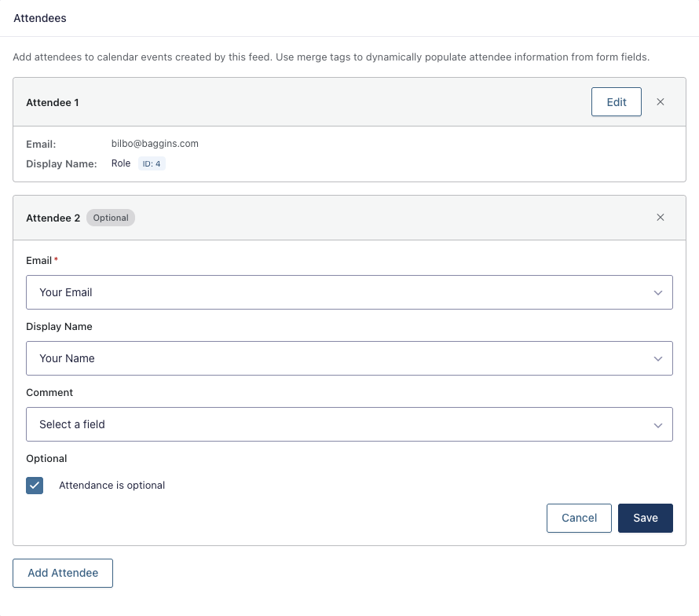Remove Attendee 2 with the X icon
Viewport: 699px width, 616px height.
click(661, 218)
